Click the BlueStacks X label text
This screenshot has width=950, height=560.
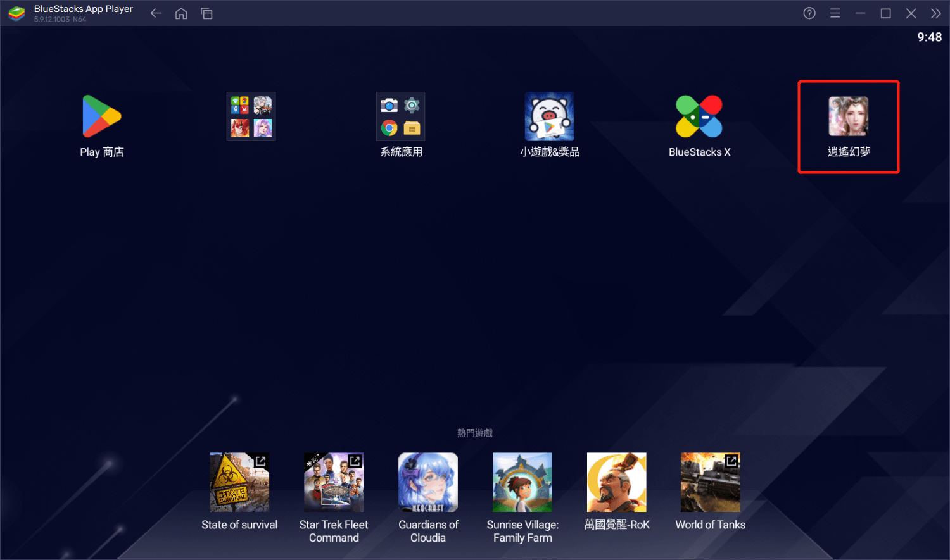pyautogui.click(x=700, y=152)
